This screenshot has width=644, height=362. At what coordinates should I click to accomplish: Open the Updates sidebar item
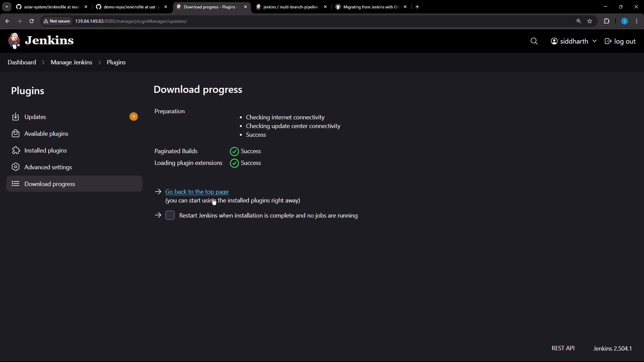coord(74,117)
